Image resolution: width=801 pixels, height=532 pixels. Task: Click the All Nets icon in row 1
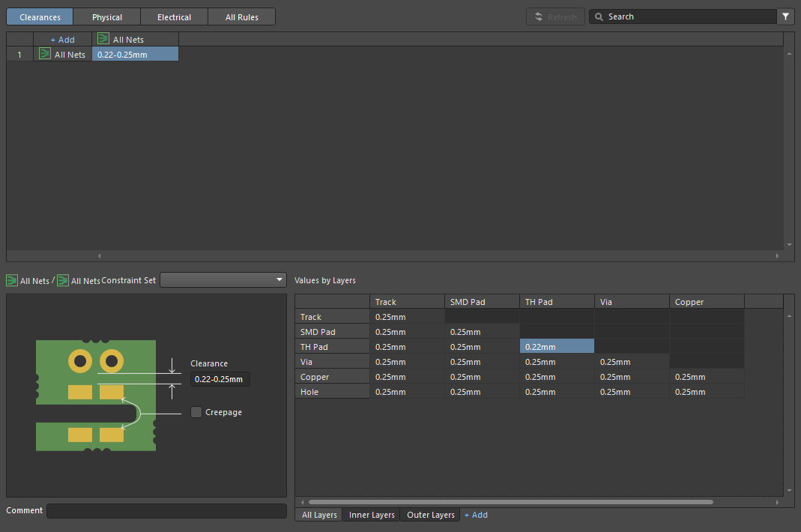point(45,55)
